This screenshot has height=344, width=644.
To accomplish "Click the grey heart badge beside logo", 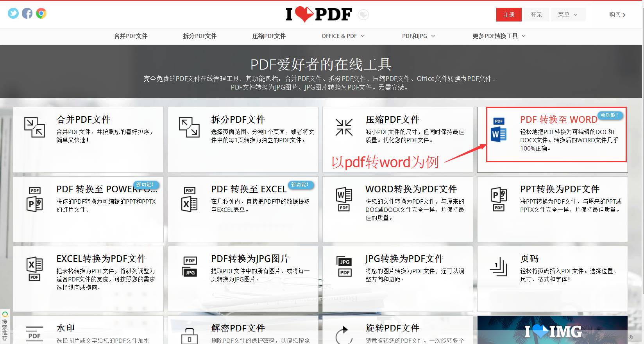I will coord(363,14).
